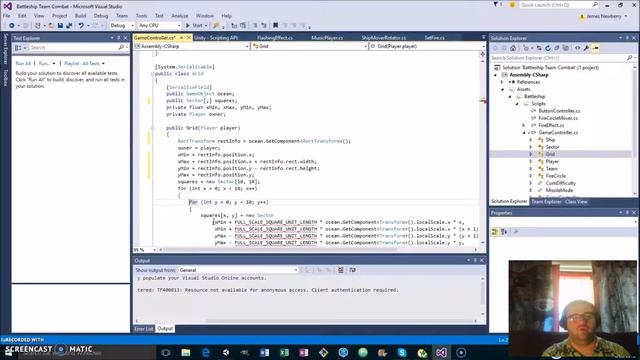Open the File menu
Screen dimensions: 640x360
tap(7, 16)
